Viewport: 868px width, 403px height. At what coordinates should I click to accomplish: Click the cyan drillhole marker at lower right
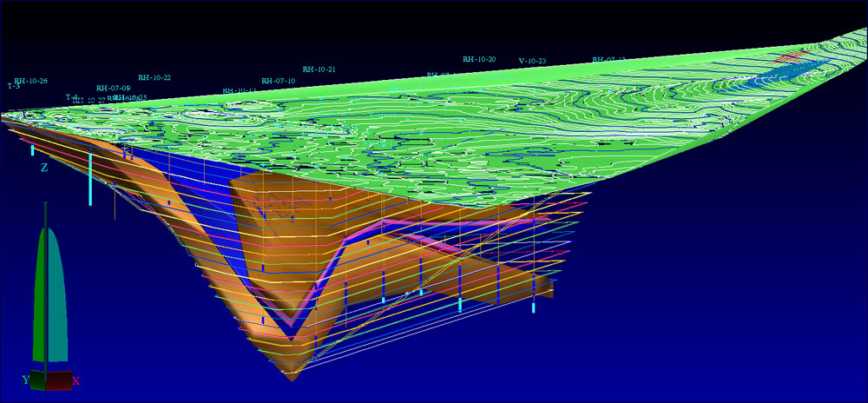533,307
